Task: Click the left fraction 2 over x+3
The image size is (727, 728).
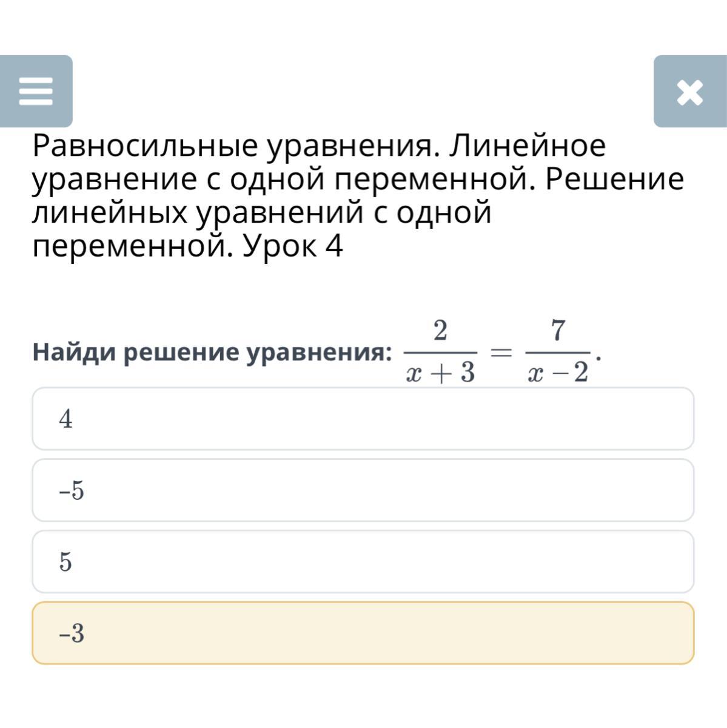Action: pos(440,352)
